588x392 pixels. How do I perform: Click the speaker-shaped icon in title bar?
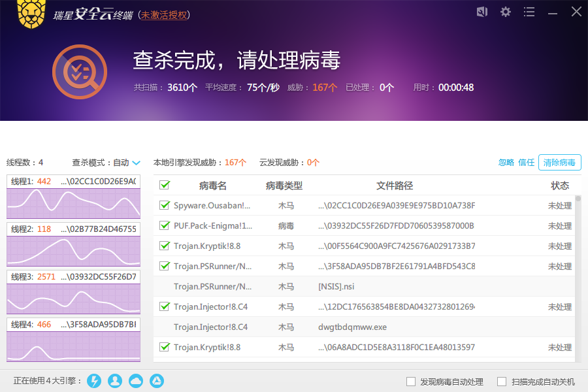[482, 12]
